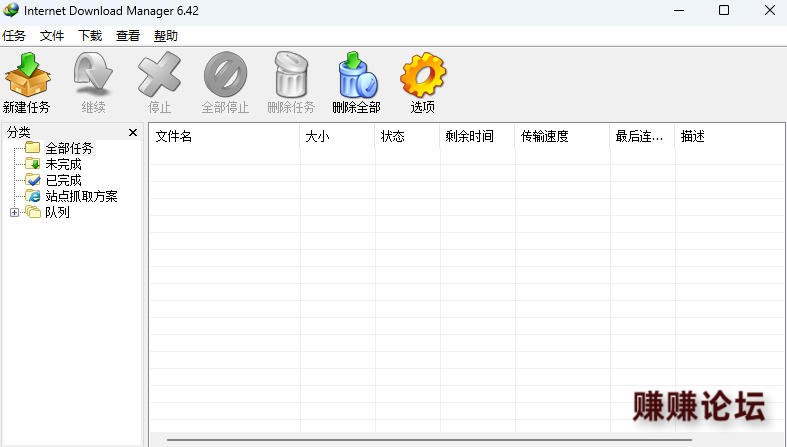
Task: Sort by the 剩余时间 column header
Action: click(x=477, y=136)
